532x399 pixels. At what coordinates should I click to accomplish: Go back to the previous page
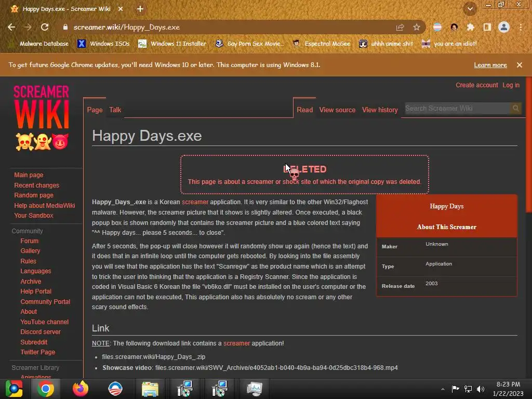coord(11,27)
